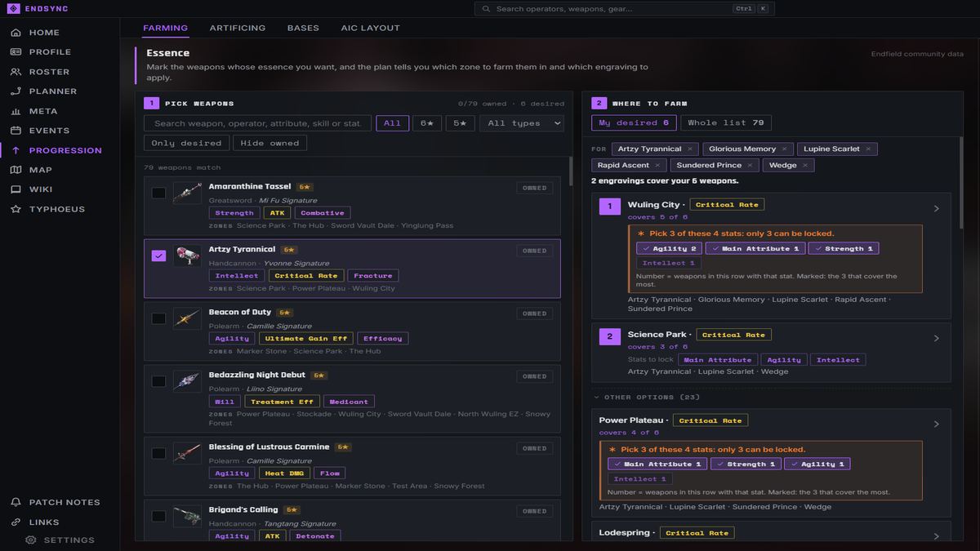980x551 pixels.
Task: Switch to the Bases tab
Action: pos(303,28)
